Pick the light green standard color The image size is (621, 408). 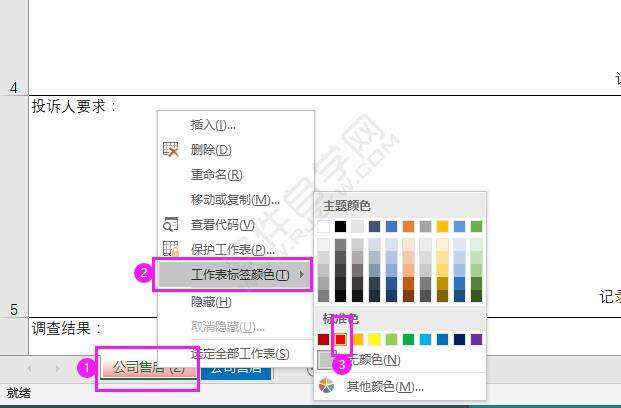point(391,339)
